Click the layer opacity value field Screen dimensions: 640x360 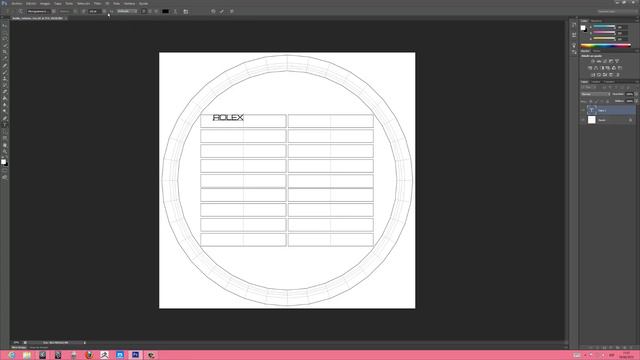pyautogui.click(x=629, y=94)
